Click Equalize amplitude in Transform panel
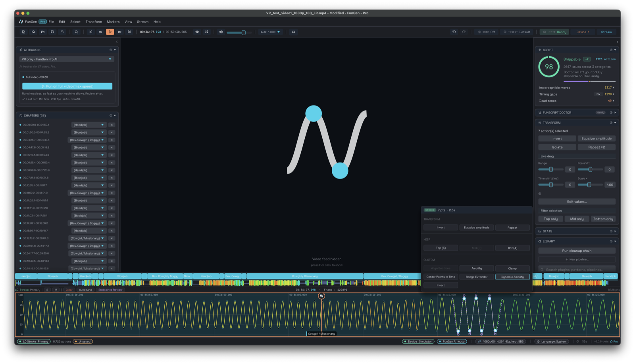The image size is (635, 364). coord(597,139)
